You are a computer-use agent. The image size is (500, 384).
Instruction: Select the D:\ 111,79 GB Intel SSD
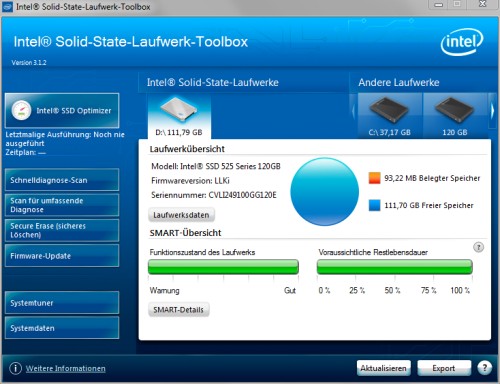click(x=179, y=117)
